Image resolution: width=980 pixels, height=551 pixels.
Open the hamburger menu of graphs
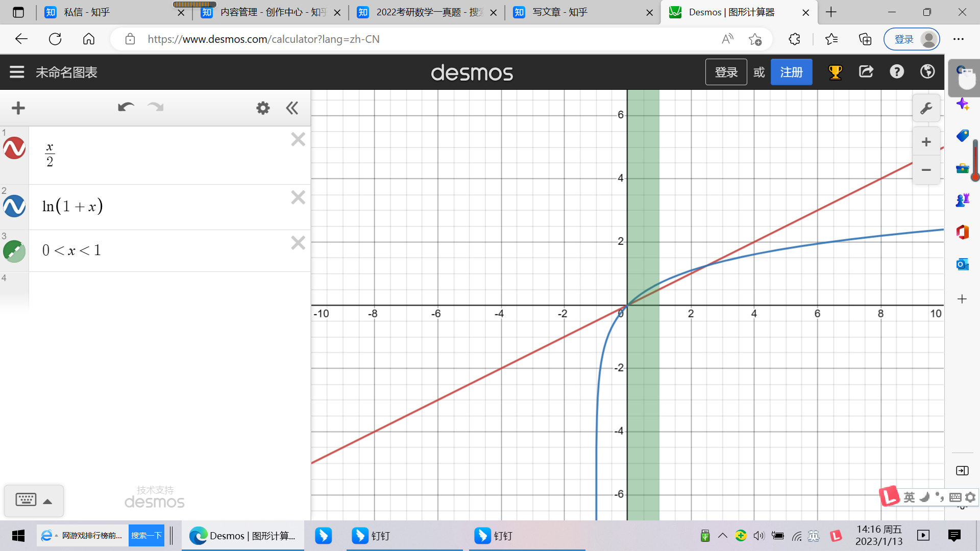point(17,72)
